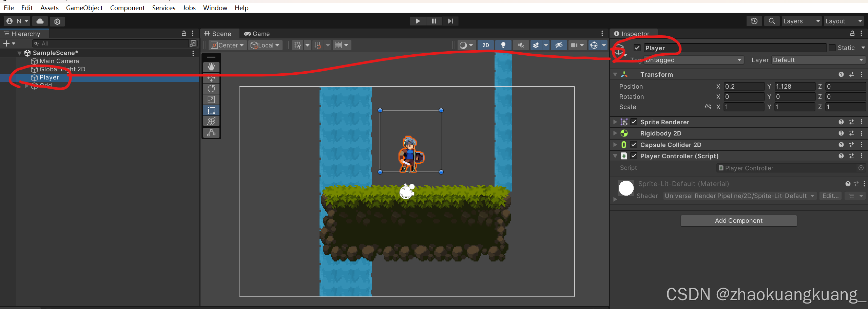
Task: Click the snap increment icon
Action: 318,45
